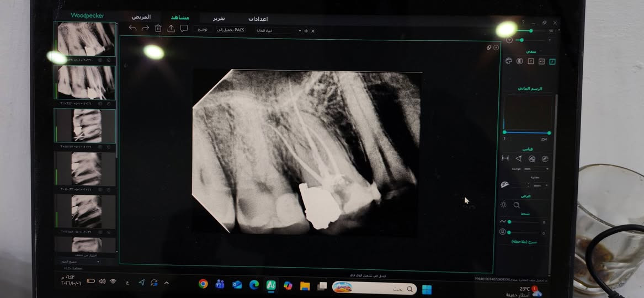Switch to the اعدادات tab
The width and height of the screenshot is (644, 298).
(258, 19)
